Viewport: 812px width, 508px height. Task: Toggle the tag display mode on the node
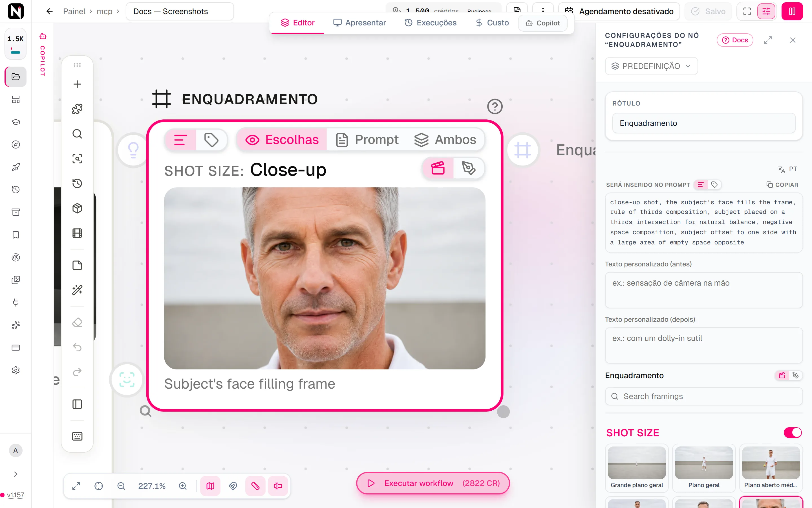tap(211, 140)
